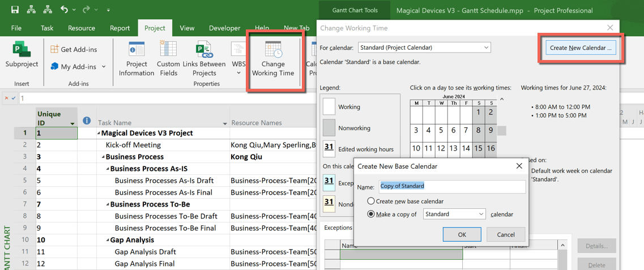
Task: Close the Create New Base Calendar dialog
Action: tap(518, 166)
